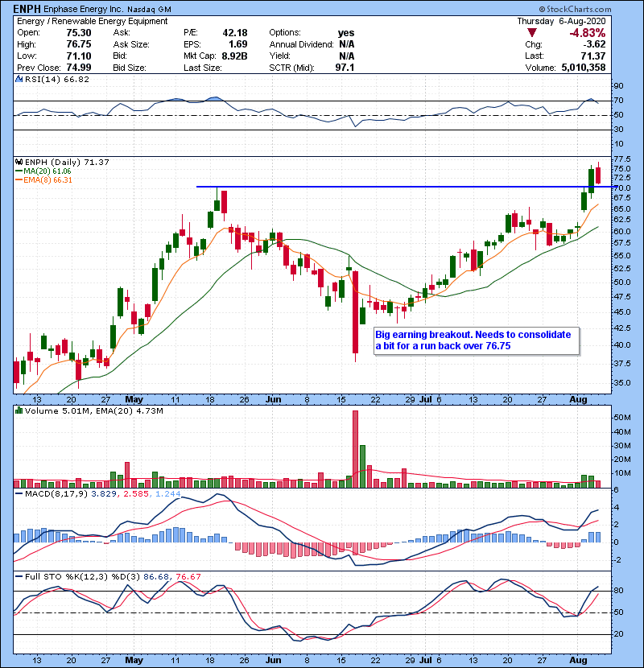
Task: Click the Last Size label
Action: click(x=202, y=68)
